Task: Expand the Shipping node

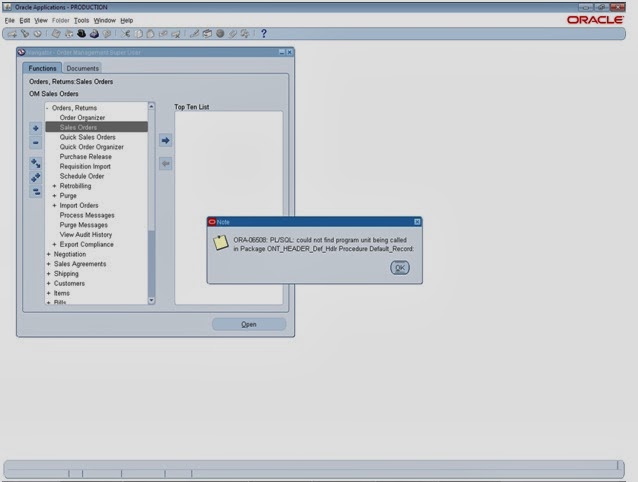Action: (x=48, y=274)
